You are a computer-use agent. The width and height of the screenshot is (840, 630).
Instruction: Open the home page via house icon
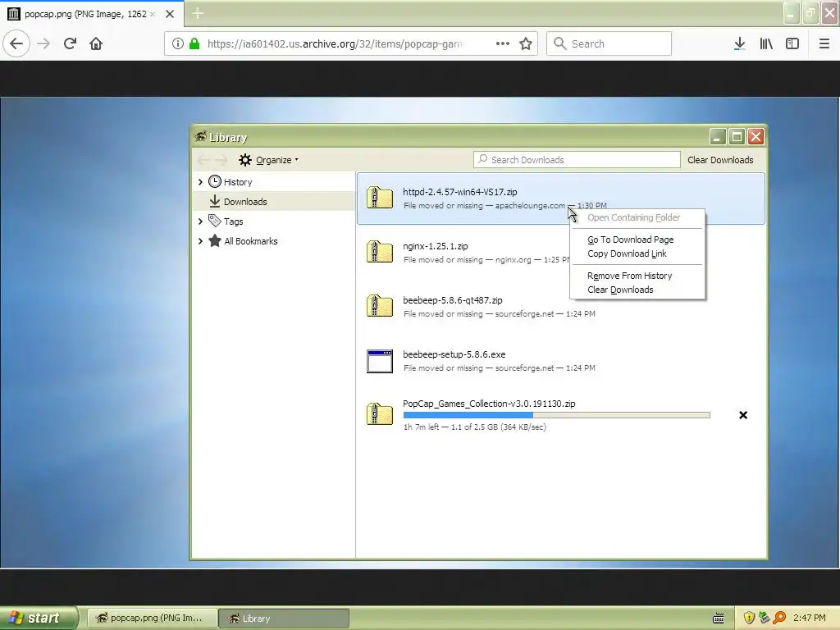point(96,43)
